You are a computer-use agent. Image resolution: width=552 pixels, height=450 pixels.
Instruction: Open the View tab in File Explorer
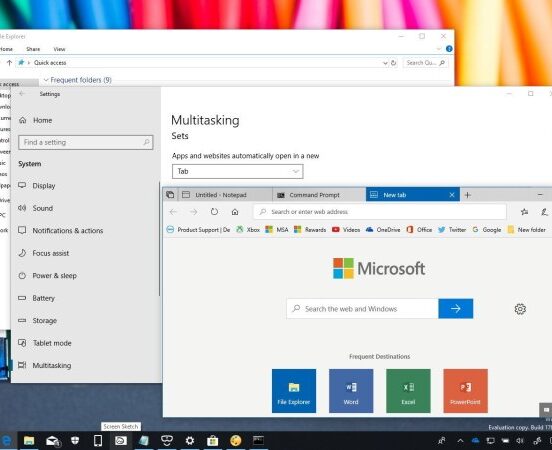tap(59, 49)
